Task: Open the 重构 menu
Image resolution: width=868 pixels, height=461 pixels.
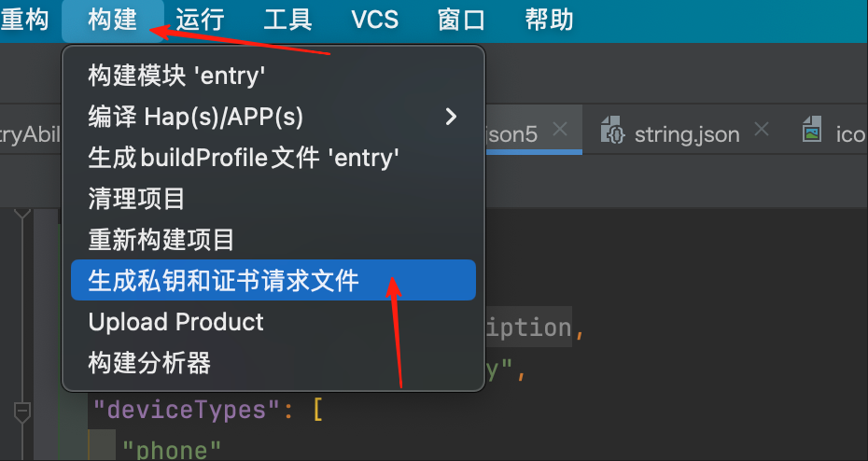Action: tap(25, 20)
